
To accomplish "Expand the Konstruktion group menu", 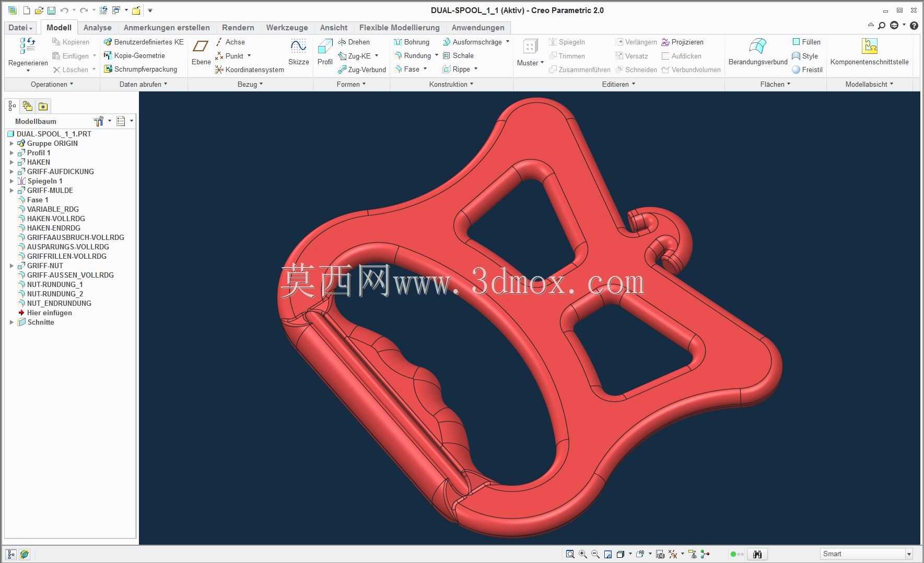I will click(x=451, y=84).
